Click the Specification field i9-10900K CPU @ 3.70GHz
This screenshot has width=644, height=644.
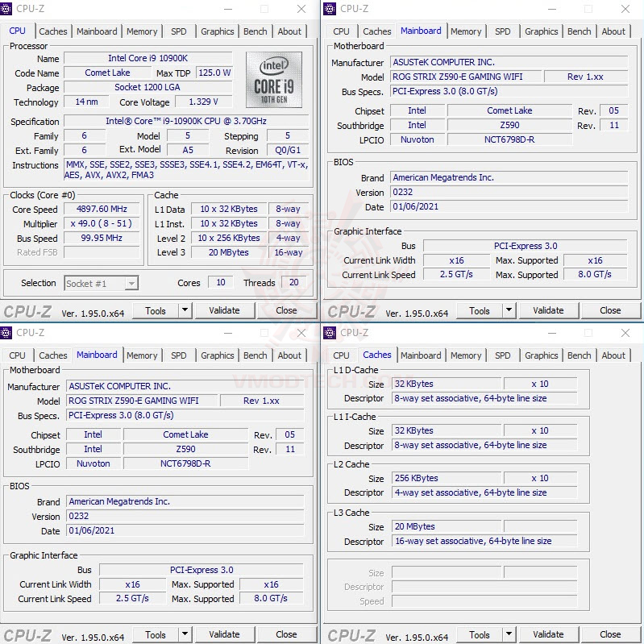tap(186, 121)
